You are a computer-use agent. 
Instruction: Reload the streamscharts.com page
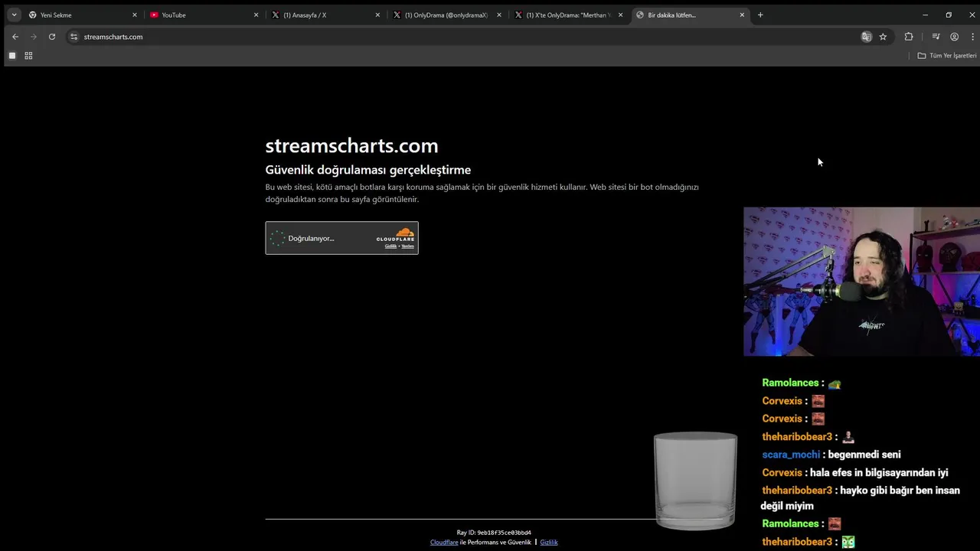(x=52, y=37)
